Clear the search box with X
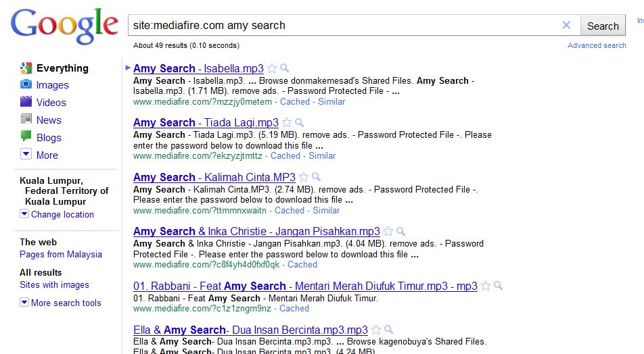This screenshot has width=644, height=354. pyautogui.click(x=566, y=25)
